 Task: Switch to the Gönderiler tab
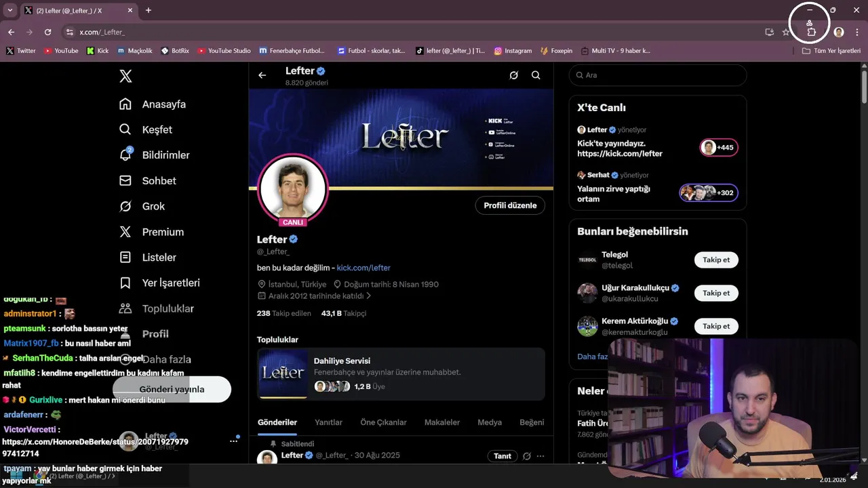point(277,422)
